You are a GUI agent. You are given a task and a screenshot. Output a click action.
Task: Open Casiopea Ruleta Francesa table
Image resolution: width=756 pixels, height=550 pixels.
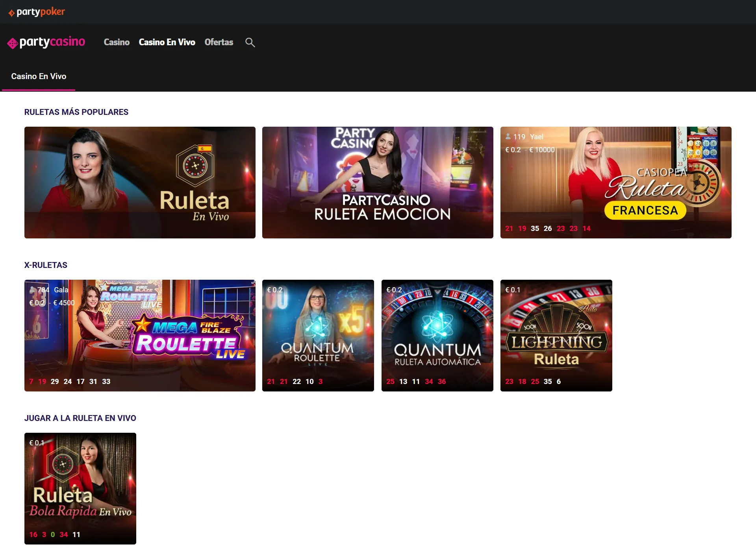coord(616,183)
